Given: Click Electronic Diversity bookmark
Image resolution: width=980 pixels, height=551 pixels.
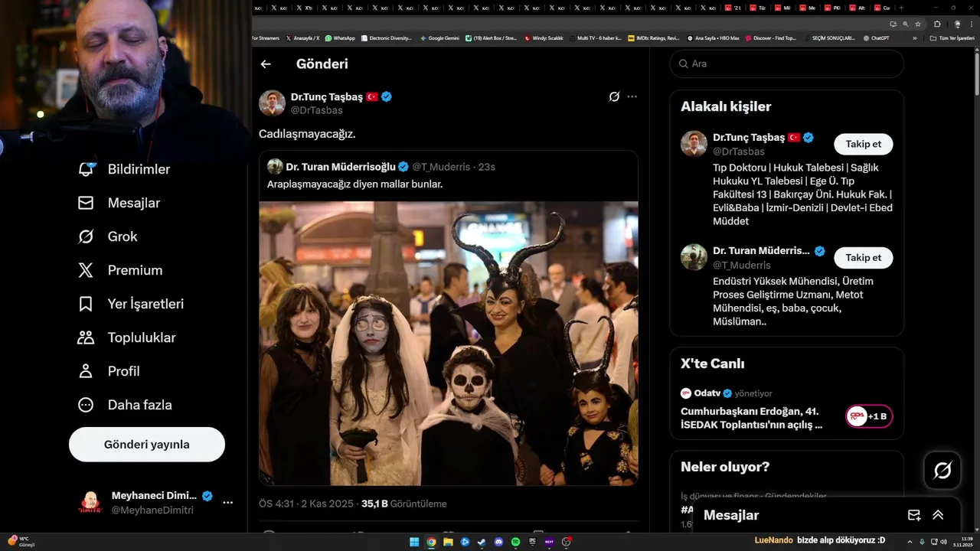Looking at the screenshot, I should pyautogui.click(x=387, y=37).
